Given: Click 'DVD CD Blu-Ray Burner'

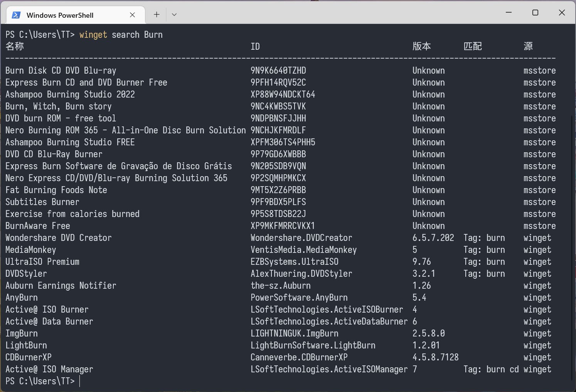Looking at the screenshot, I should click(x=54, y=154).
